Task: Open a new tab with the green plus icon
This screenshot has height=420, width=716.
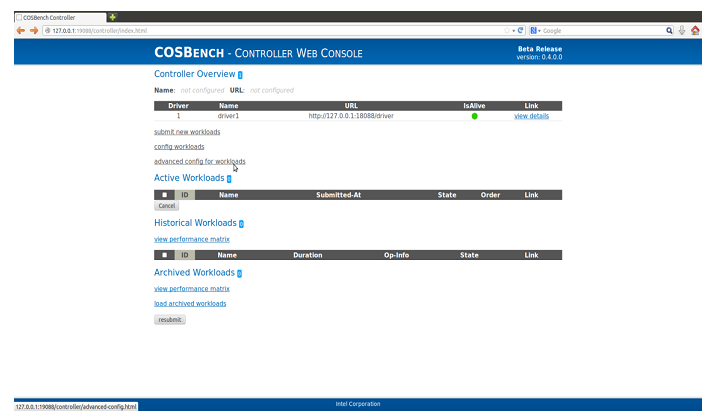Action: click(x=112, y=17)
